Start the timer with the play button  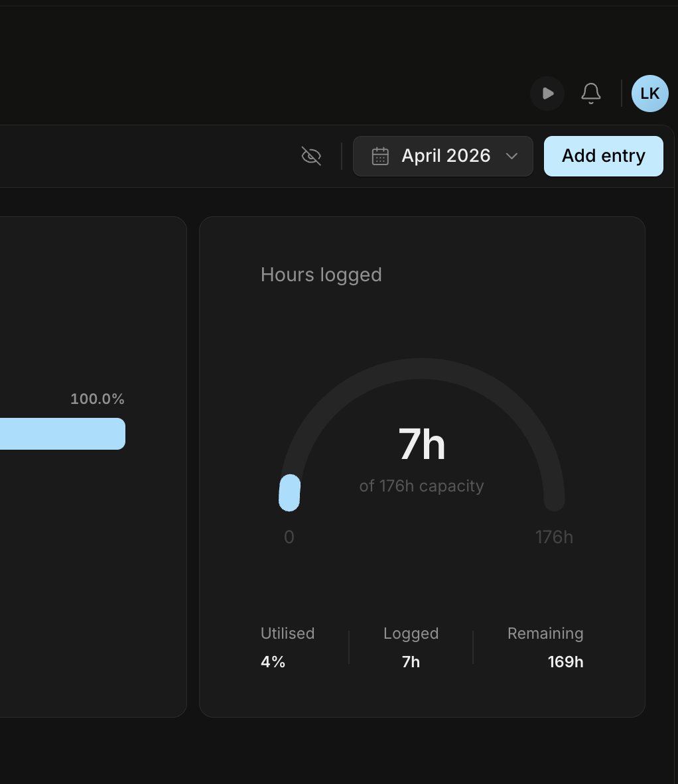click(x=547, y=94)
